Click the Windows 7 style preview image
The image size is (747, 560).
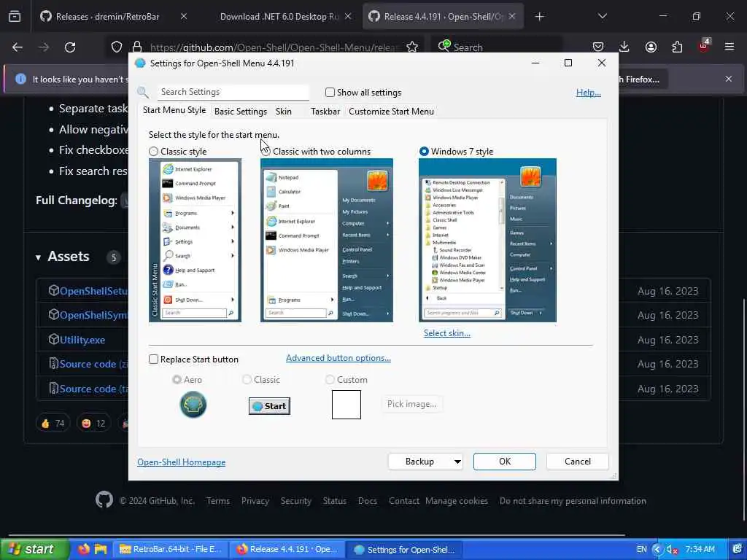point(487,241)
